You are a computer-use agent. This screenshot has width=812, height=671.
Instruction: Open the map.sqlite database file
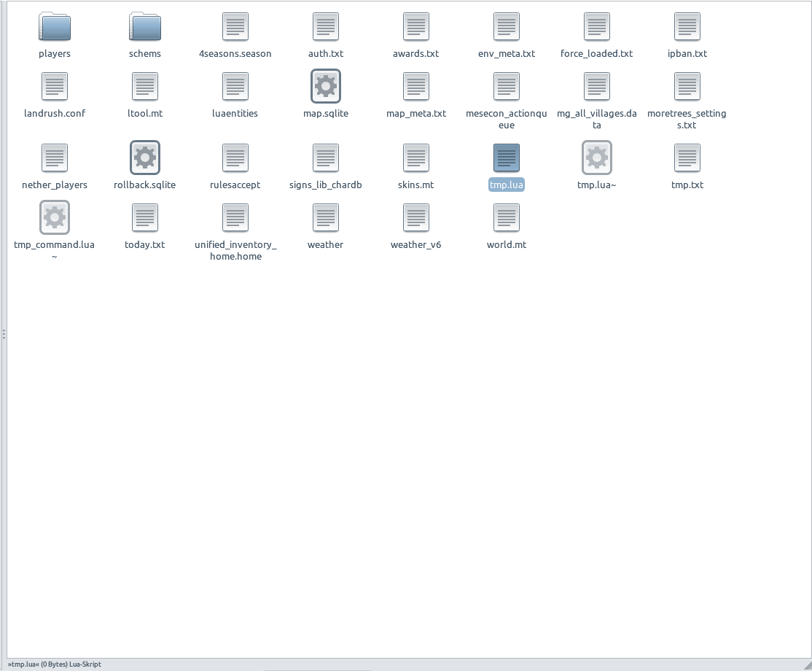click(325, 85)
